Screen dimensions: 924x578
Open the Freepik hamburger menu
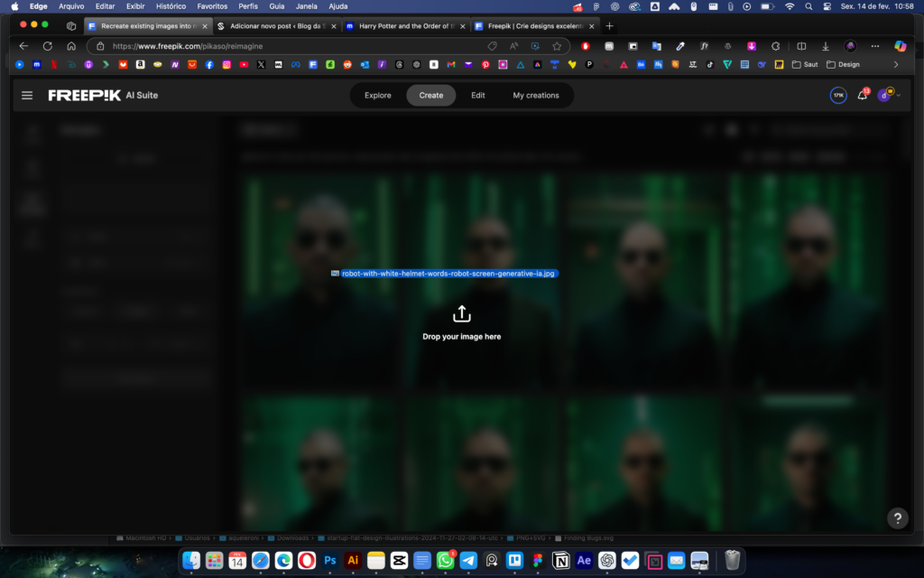pos(27,95)
